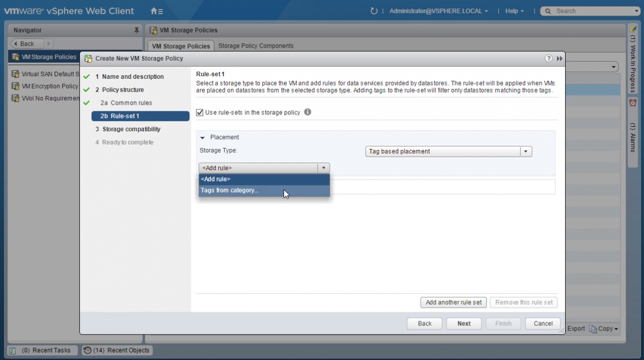Screen dimensions: 644x360
Task: Open the Administrator@VSPHERE.LOCAL user menu
Action: click(438, 11)
